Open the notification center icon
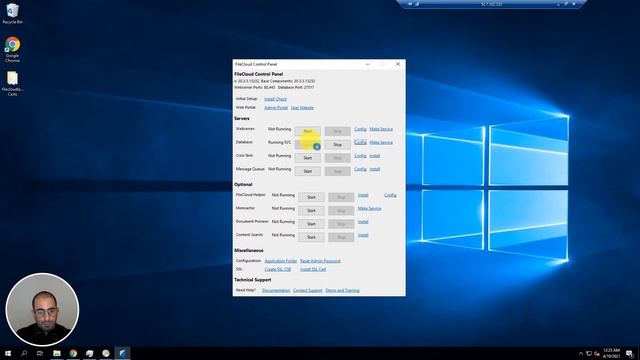Screen dimensions: 640x360 coord(629,353)
